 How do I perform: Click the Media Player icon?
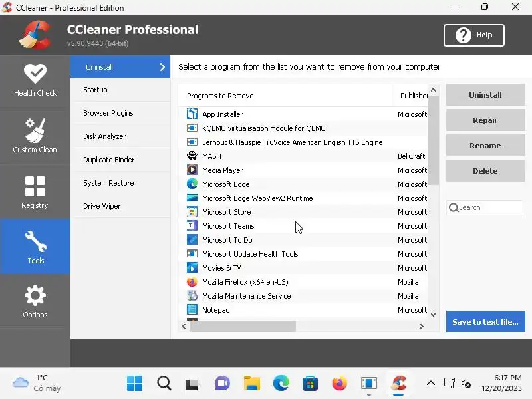click(x=192, y=170)
